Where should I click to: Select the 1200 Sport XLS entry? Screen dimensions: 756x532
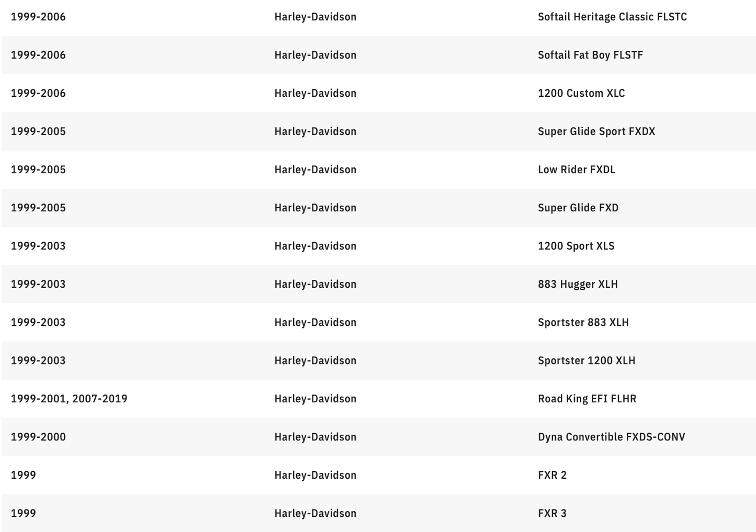(x=576, y=246)
